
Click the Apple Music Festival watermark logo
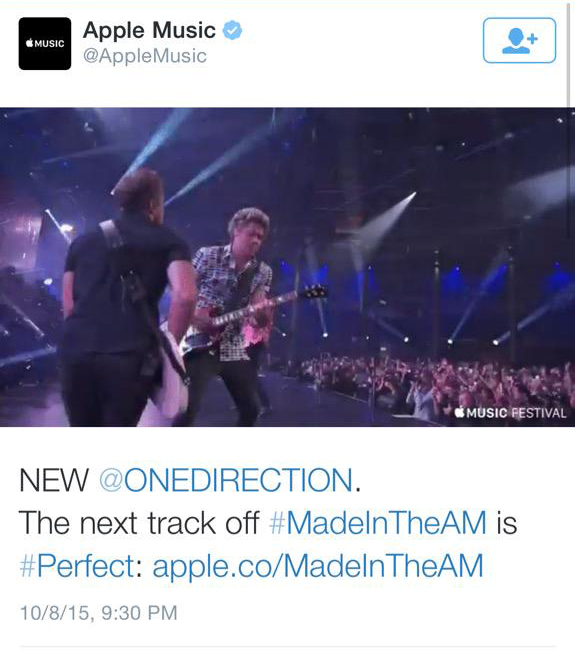(x=511, y=413)
